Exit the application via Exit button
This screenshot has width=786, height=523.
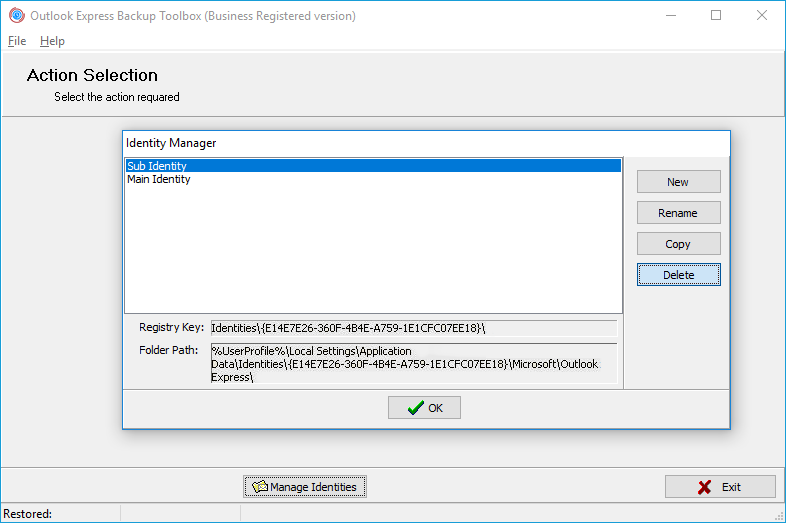tap(720, 487)
